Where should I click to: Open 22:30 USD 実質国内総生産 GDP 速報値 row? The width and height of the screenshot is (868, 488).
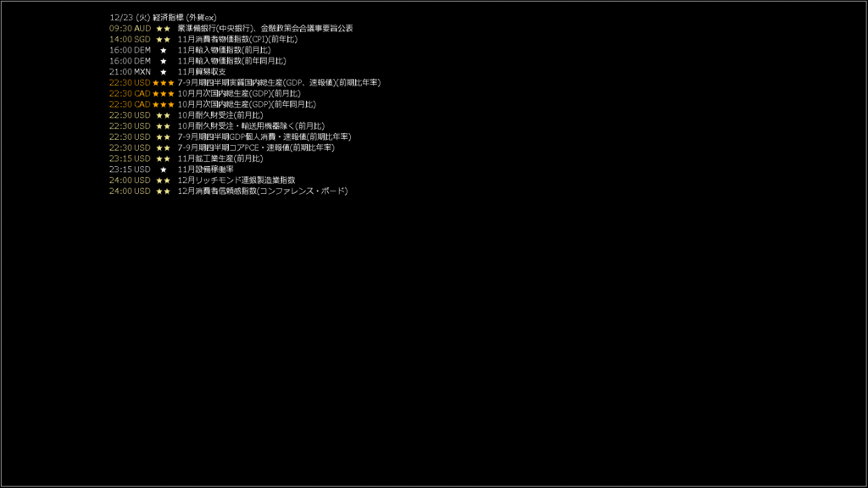coord(245,82)
